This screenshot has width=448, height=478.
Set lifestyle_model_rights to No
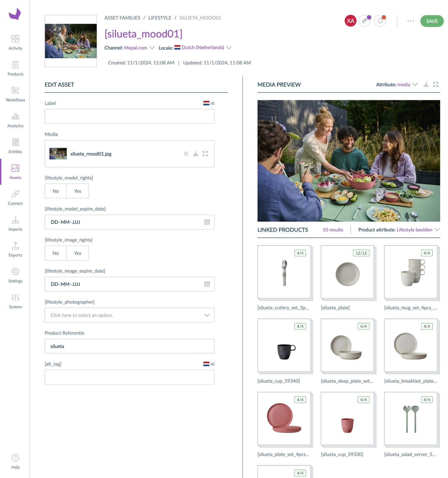56,191
